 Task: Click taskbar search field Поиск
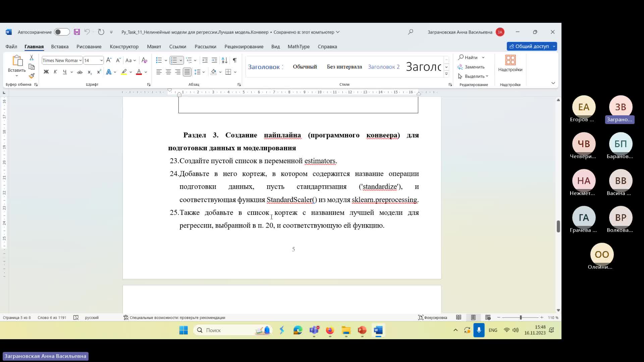tap(233, 330)
